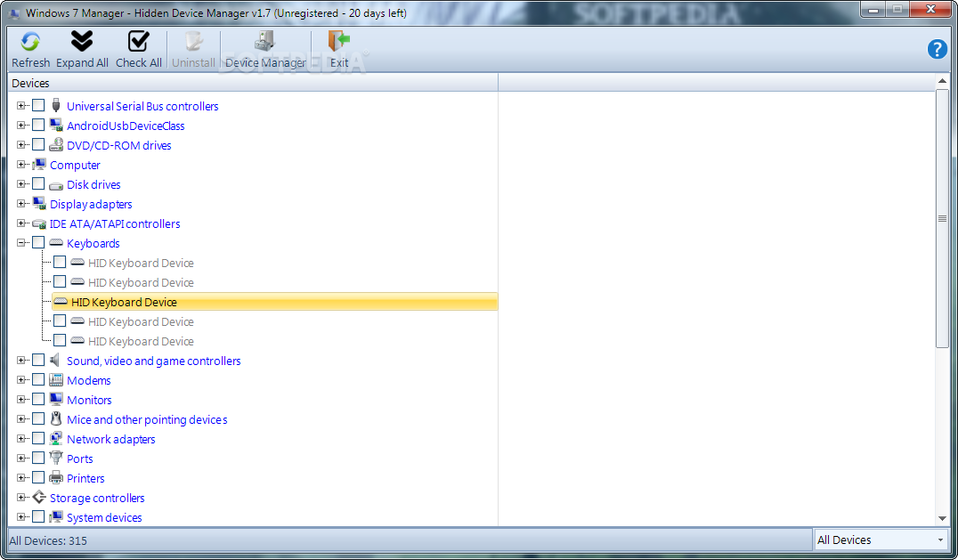Check the AndroidUsbDeviceClass checkbox
The image size is (958, 560).
tap(38, 126)
